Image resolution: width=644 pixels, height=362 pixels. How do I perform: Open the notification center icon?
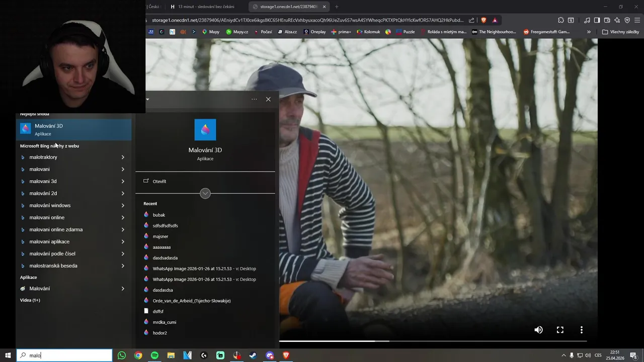[x=634, y=355]
